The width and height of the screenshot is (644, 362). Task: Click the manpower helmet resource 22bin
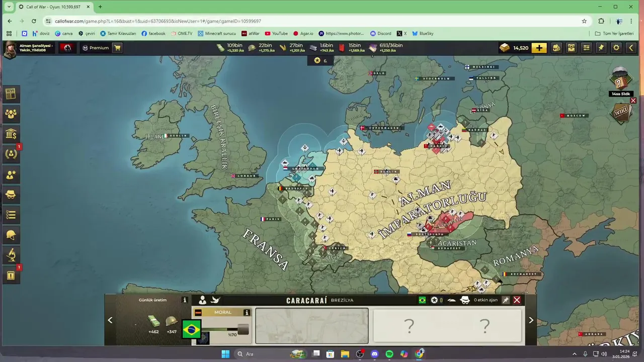[x=261, y=48]
